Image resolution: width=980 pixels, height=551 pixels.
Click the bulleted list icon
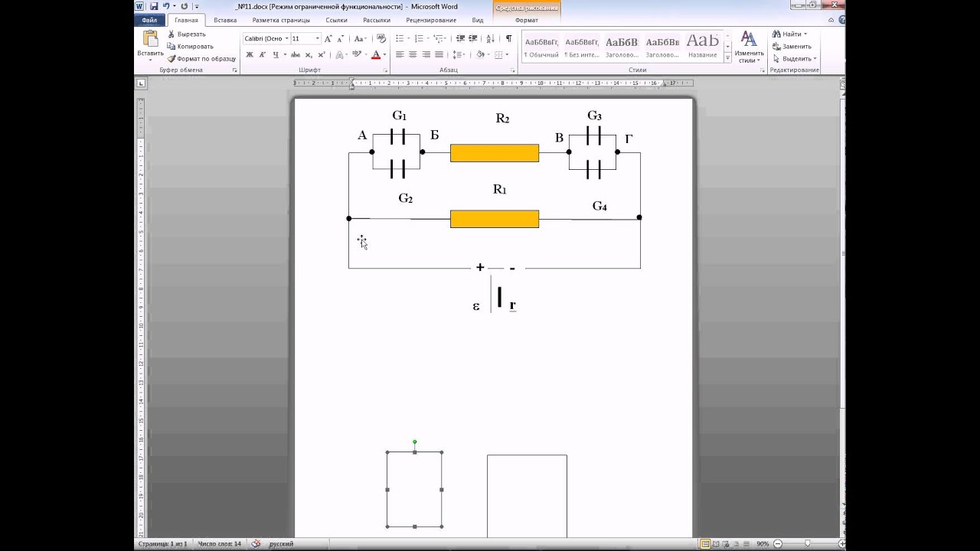click(400, 38)
